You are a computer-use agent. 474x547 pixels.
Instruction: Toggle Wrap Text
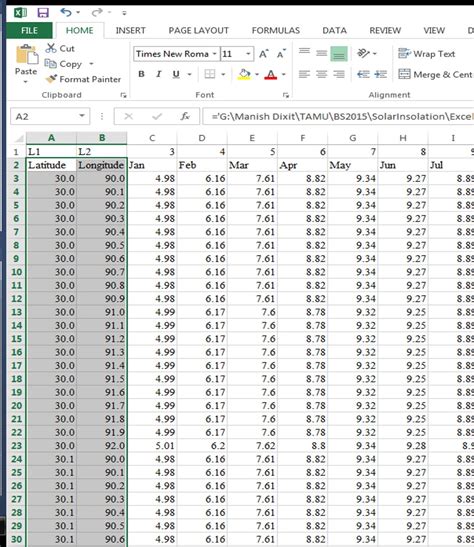pos(427,54)
